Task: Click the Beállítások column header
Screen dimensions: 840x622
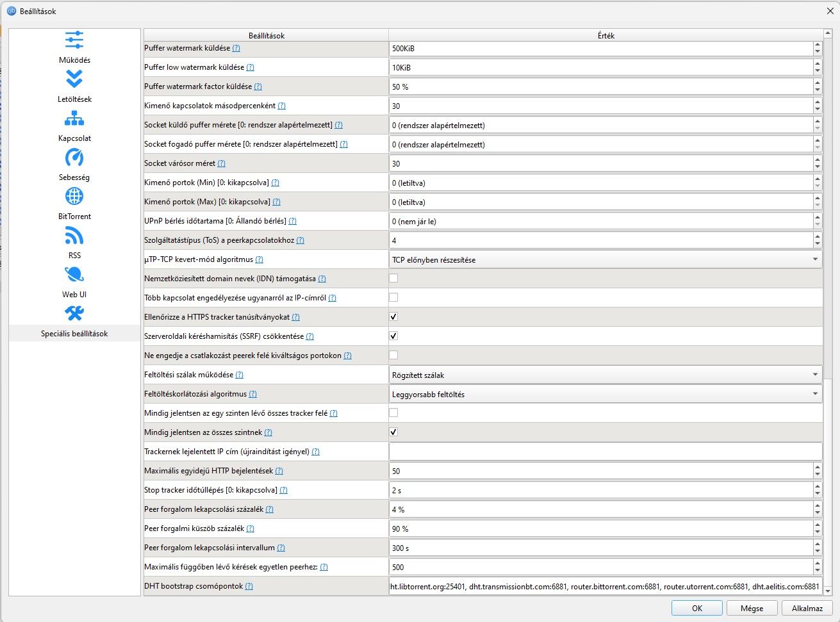Action: click(x=267, y=35)
